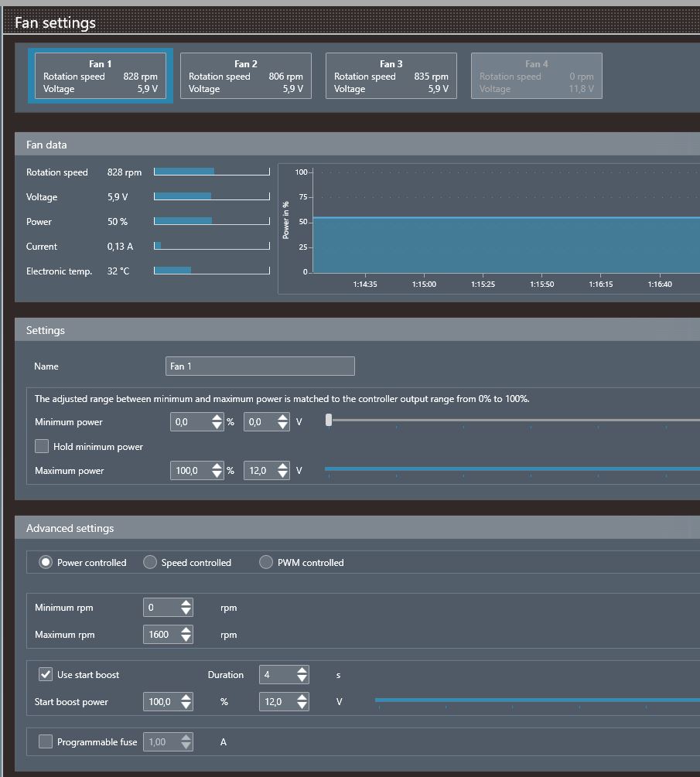Click the '828 rpm' value in Fan data
Image resolution: width=700 pixels, height=777 pixels.
pos(125,172)
